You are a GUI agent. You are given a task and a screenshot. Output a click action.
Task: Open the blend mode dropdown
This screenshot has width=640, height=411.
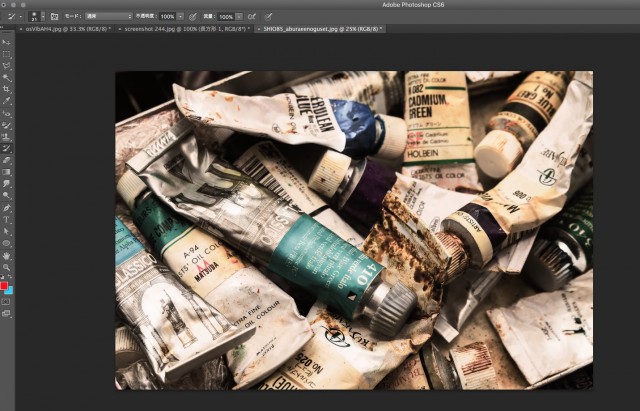(x=107, y=17)
